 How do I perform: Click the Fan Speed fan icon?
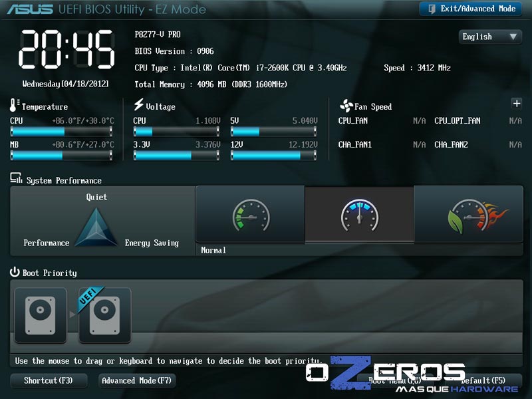[x=346, y=106]
